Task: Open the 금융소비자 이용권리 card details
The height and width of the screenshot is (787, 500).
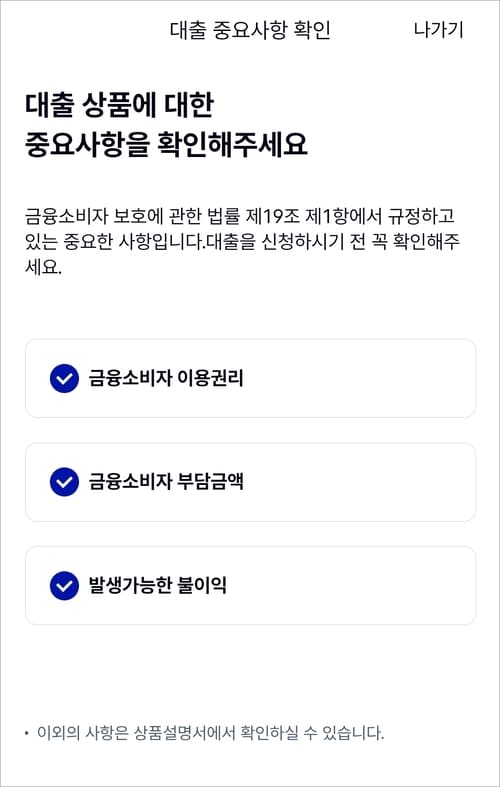Action: 251,378
